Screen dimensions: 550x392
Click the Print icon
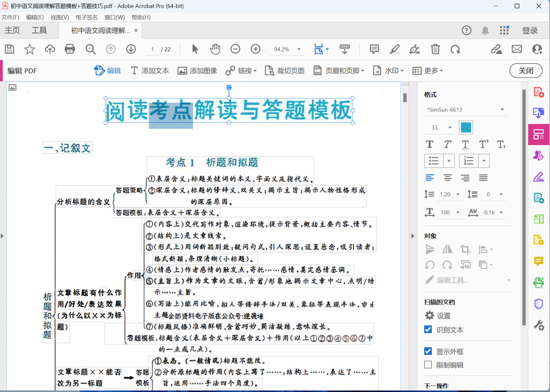pyautogui.click(x=70, y=49)
